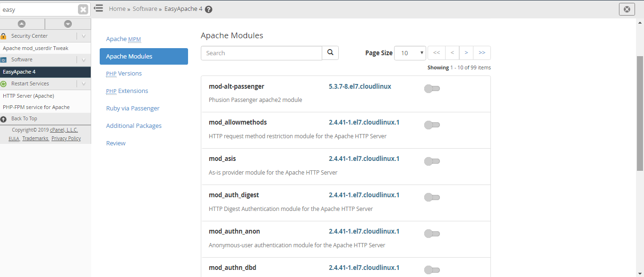The image size is (644, 277).
Task: Open EasyApache 4 help question mark
Action: (209, 9)
